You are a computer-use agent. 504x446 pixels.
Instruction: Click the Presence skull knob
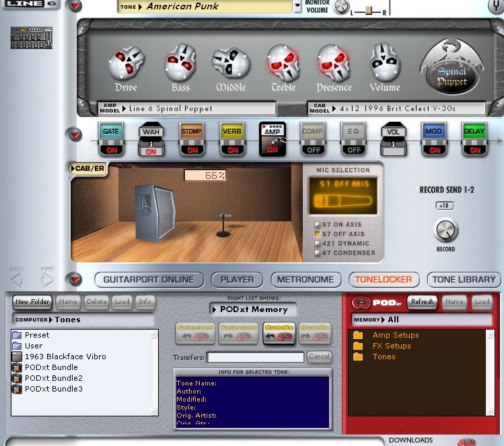coord(333,63)
